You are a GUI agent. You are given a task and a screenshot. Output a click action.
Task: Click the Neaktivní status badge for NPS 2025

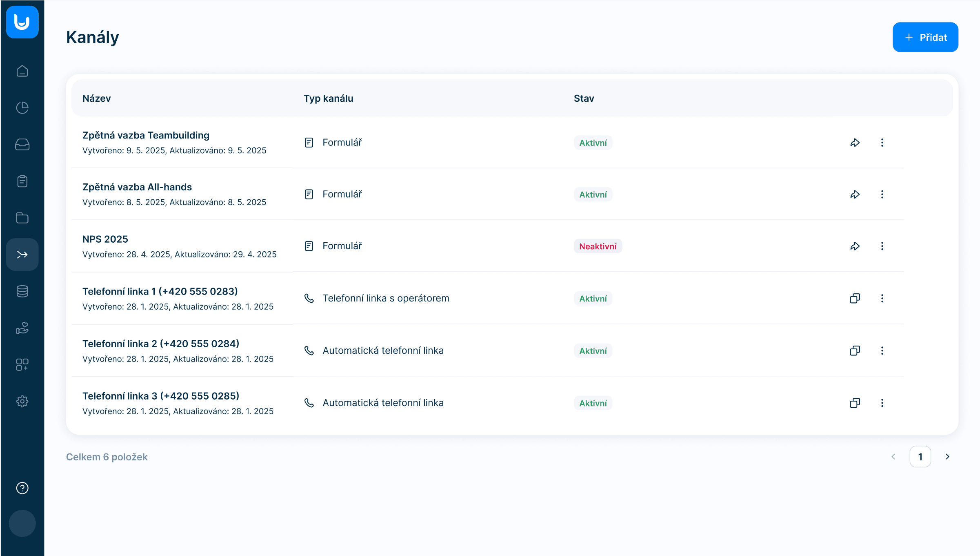598,246
